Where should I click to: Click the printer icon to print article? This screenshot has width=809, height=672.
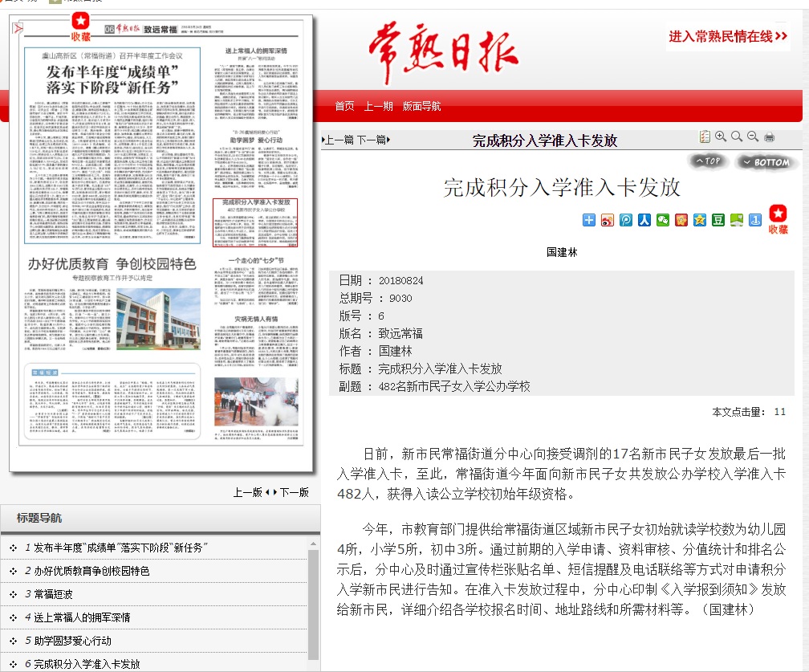[769, 137]
